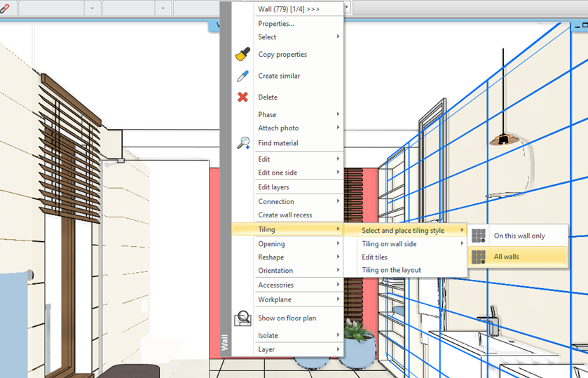Expand the Isolate submenu
588x378 pixels.
(x=299, y=336)
